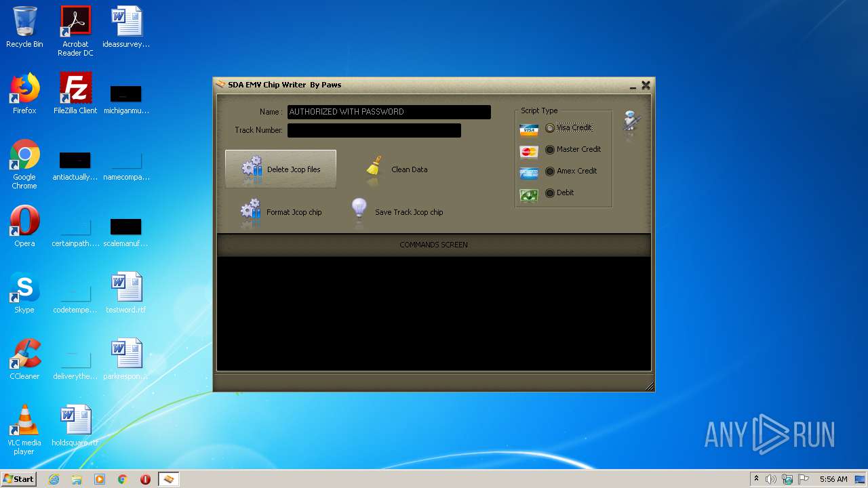Select the Acrobat Reader DC shortcut
Viewport: 868px width, 488px height.
tap(75, 31)
